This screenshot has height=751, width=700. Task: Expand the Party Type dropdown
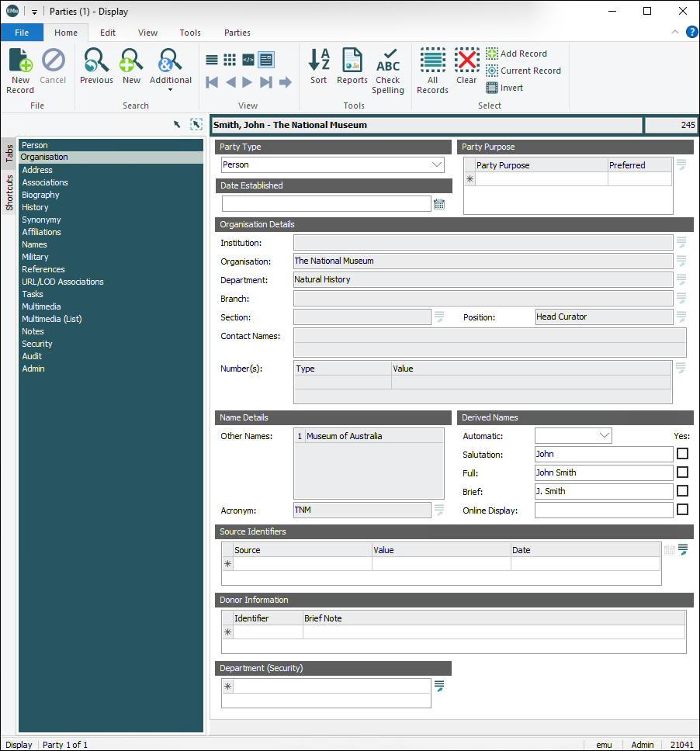436,164
